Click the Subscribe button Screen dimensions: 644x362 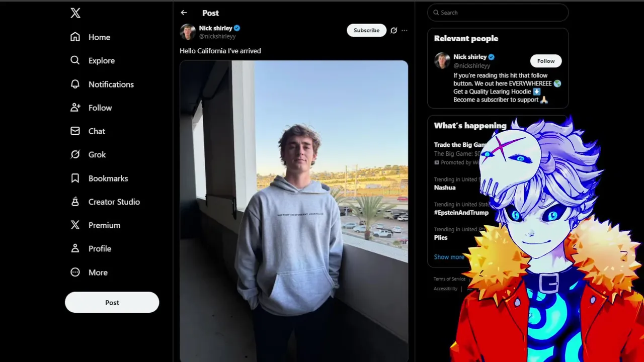point(366,30)
